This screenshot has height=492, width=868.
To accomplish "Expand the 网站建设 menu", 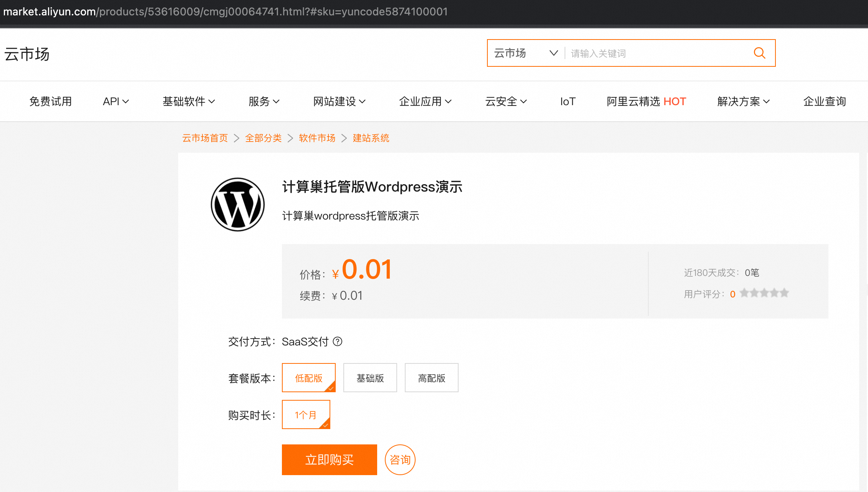I will tap(339, 101).
